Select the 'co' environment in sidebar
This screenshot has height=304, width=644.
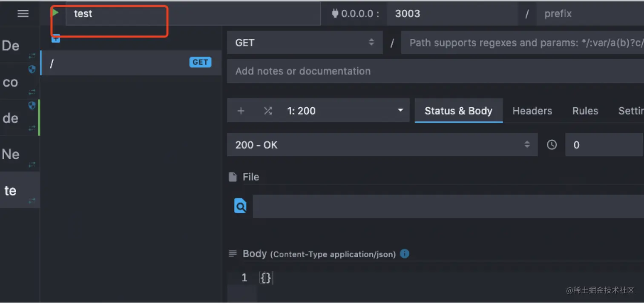click(20, 81)
